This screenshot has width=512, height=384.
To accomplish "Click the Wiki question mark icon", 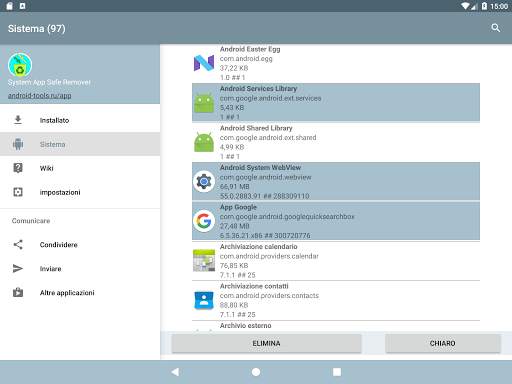I will click(x=18, y=168).
